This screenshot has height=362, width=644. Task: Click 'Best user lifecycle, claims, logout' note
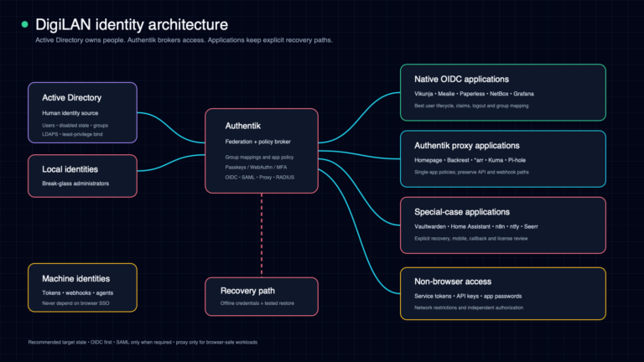471,106
